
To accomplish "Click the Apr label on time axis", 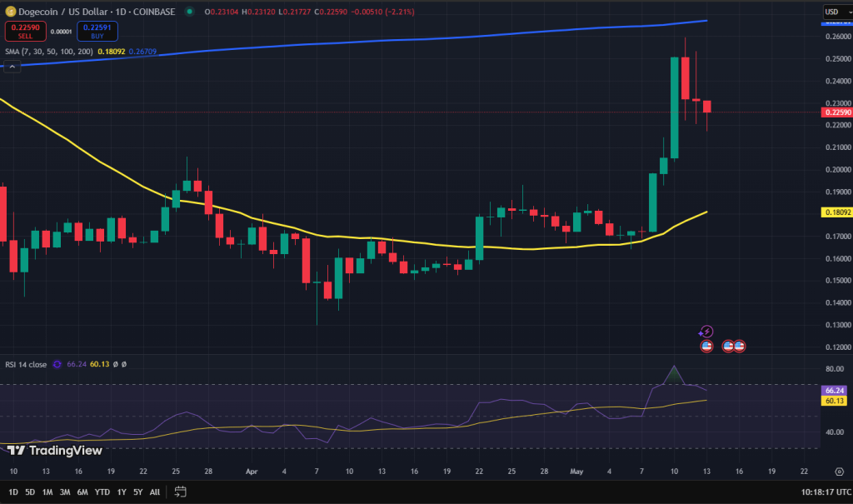I will pos(252,472).
